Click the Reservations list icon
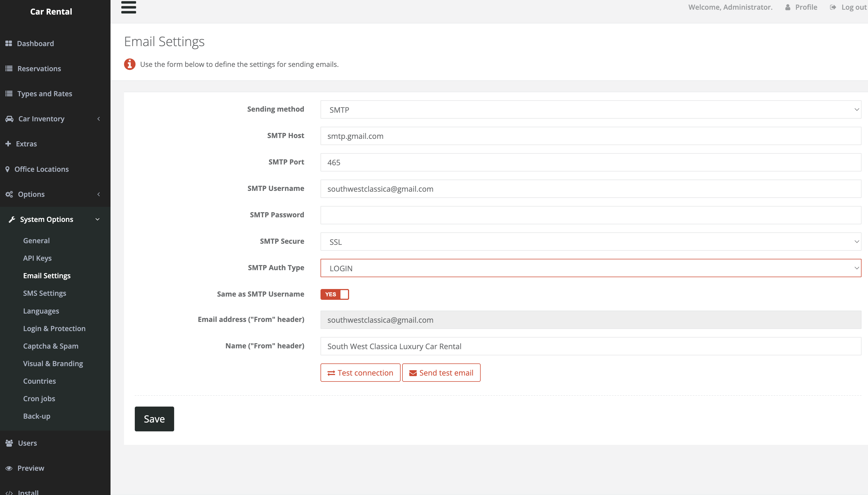The image size is (868, 495). click(9, 69)
